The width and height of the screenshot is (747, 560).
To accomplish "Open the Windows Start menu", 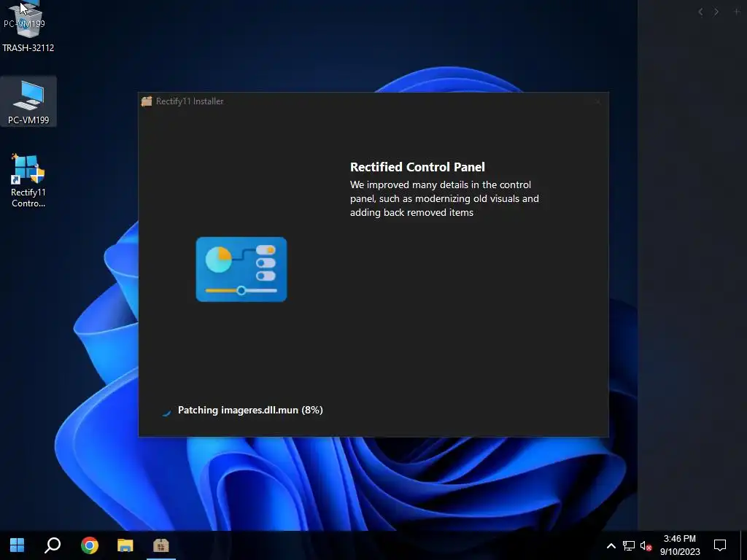I will (18, 545).
